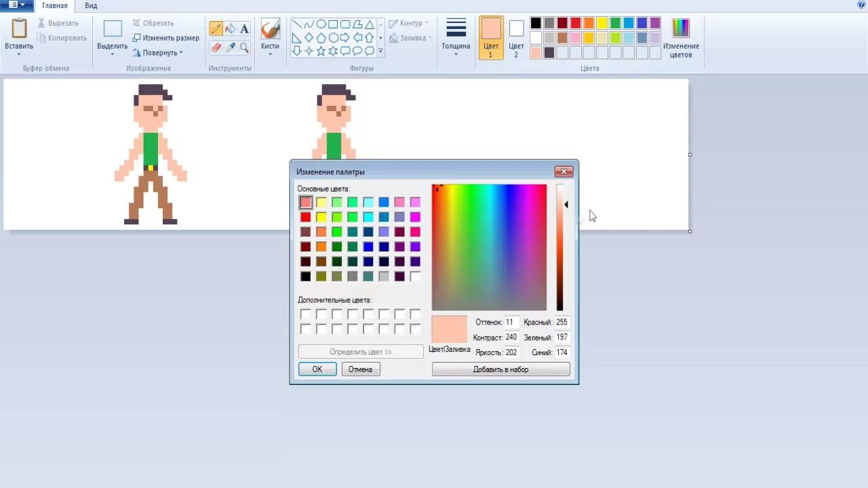Expand the Rotate dropdown arrow
Image resolution: width=868 pixels, height=488 pixels.
[x=181, y=53]
